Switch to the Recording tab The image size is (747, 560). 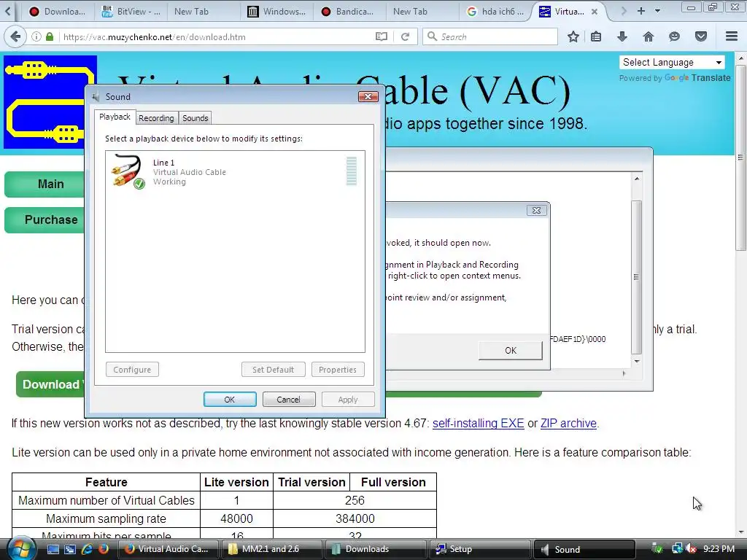pyautogui.click(x=156, y=118)
